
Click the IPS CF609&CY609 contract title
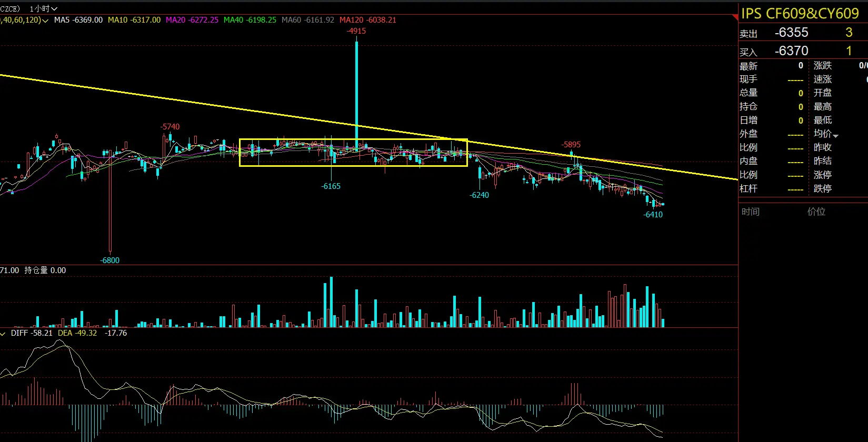pos(800,14)
